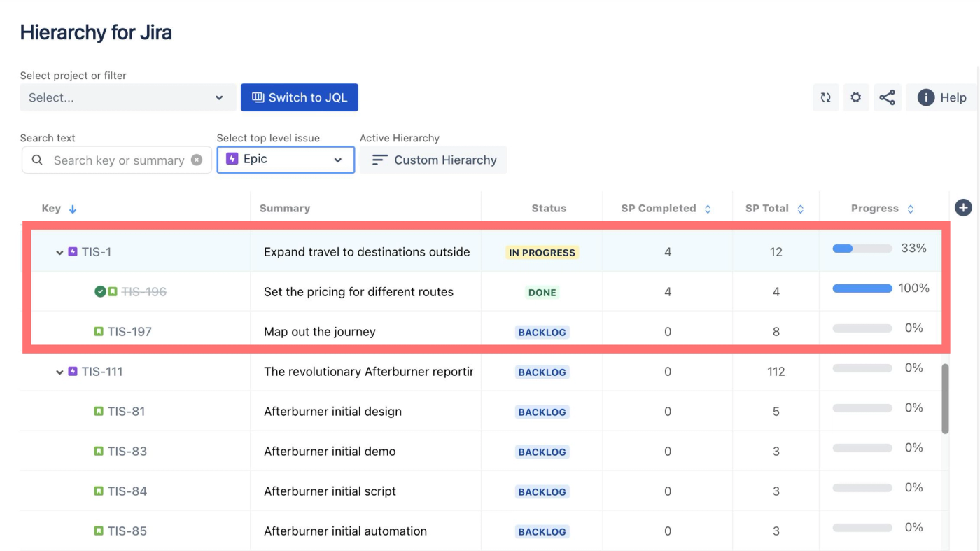Click summary 'Expand travel to destinations outside'
The height and width of the screenshot is (551, 980).
pyautogui.click(x=367, y=252)
